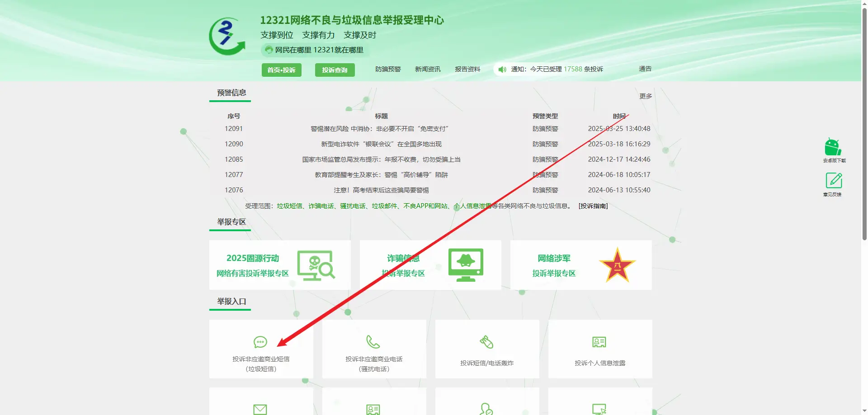
Task: Open the 首页•投诉 tab
Action: pos(281,70)
